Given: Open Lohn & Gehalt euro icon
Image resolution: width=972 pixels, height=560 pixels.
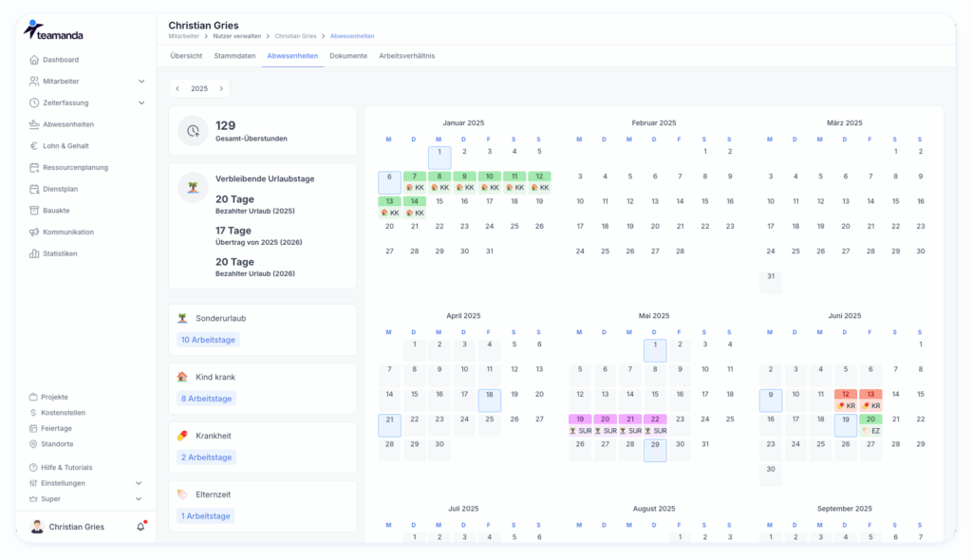Looking at the screenshot, I should (x=34, y=146).
